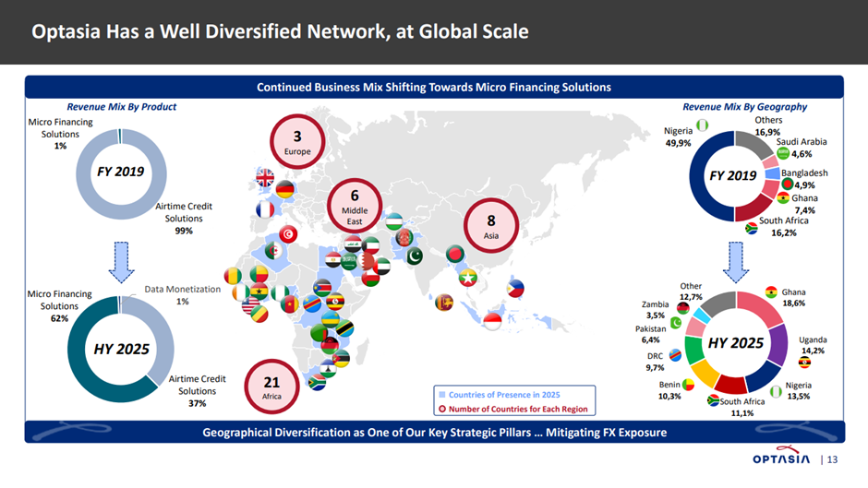Select the Zambia flag beside 3,5% label
The image size is (868, 488).
tap(683, 308)
